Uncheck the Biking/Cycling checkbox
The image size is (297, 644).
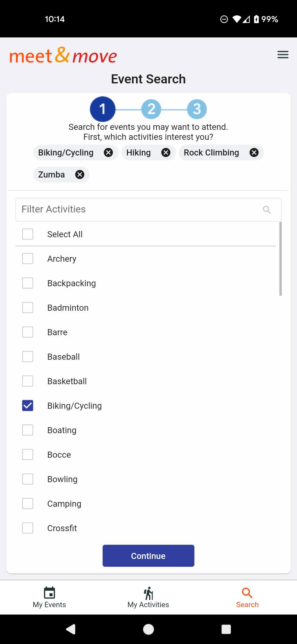[28, 406]
